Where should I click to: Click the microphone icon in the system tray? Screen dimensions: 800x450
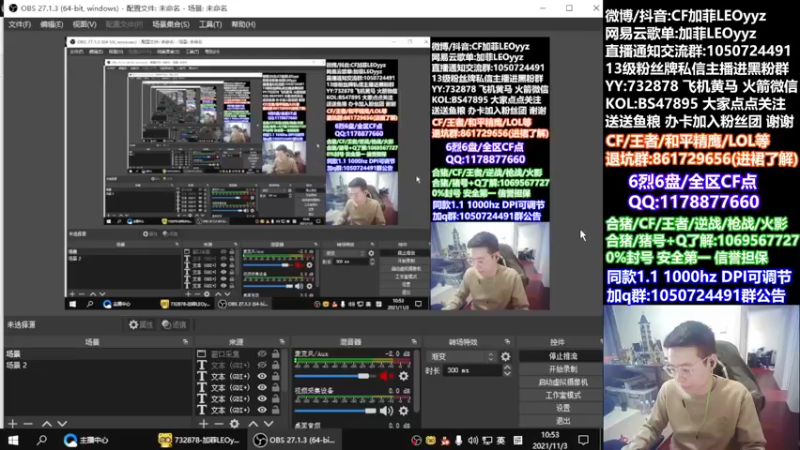[459, 440]
